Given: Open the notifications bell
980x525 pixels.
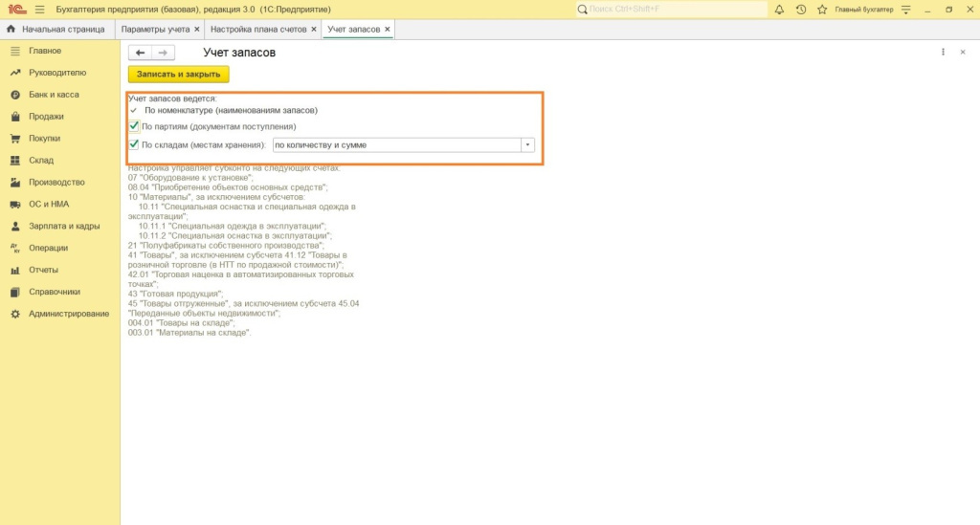Looking at the screenshot, I should coord(779,10).
